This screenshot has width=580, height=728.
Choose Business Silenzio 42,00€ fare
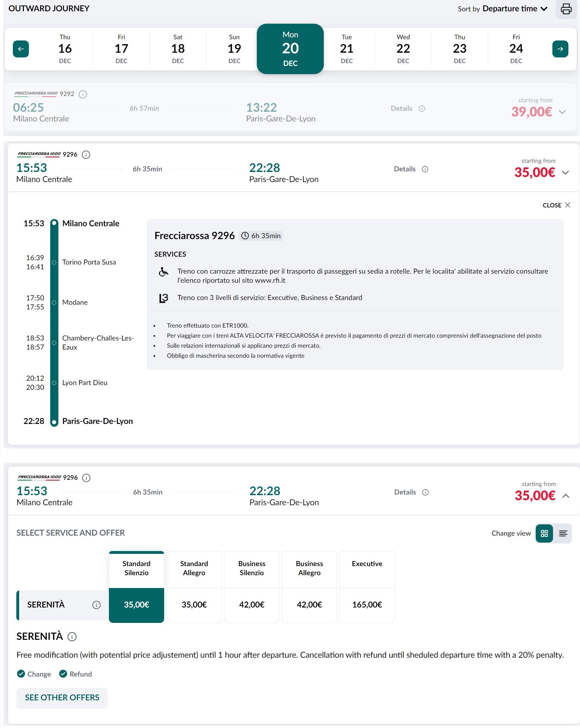point(252,605)
